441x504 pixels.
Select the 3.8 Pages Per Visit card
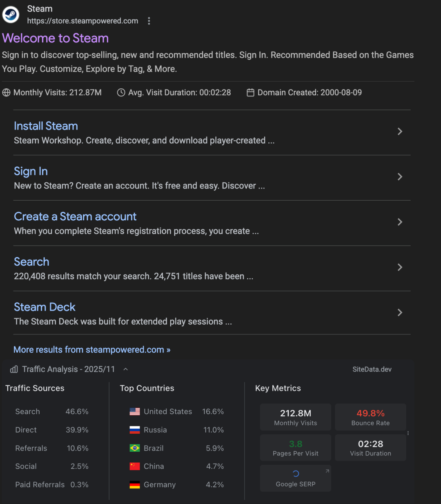296,448
